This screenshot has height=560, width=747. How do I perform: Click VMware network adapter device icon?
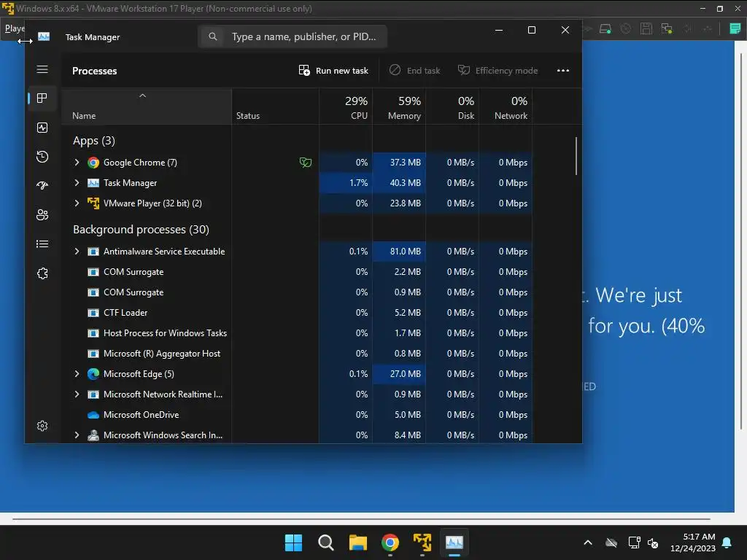(x=667, y=28)
